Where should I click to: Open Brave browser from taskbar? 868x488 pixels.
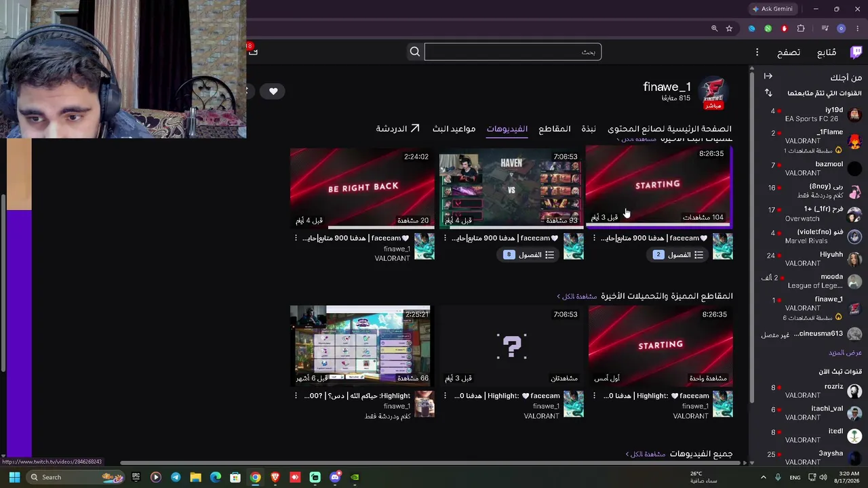tap(275, 477)
